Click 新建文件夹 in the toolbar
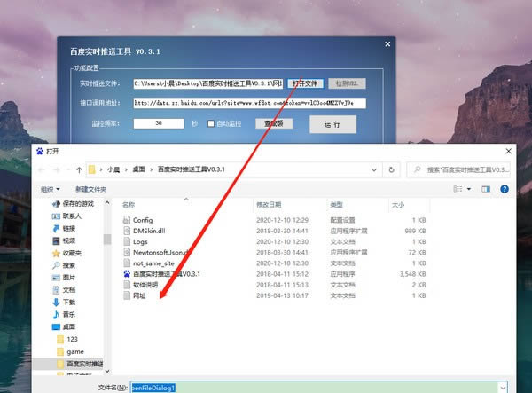Viewport: 532px width, 393px height. (x=90, y=189)
